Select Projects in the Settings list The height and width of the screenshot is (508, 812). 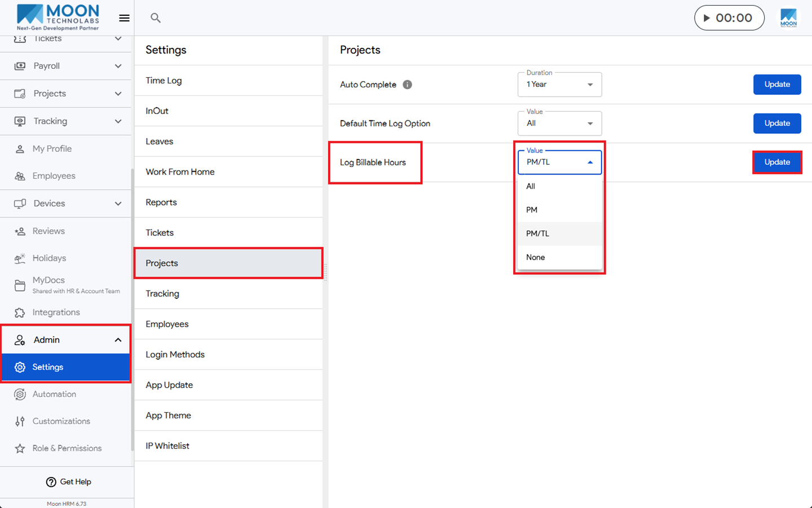[228, 264]
